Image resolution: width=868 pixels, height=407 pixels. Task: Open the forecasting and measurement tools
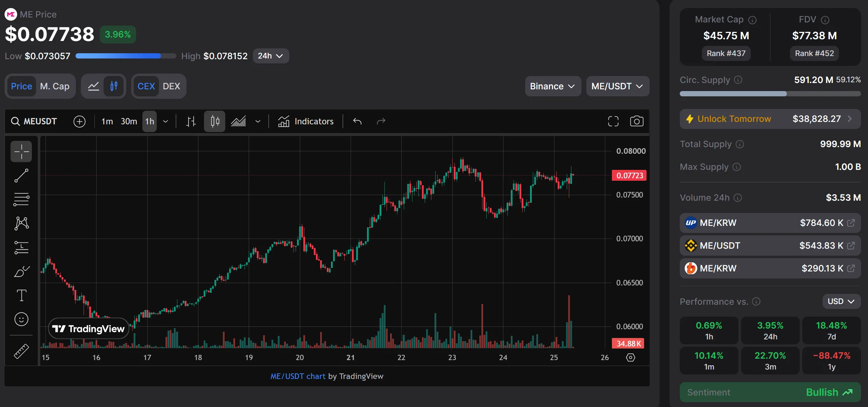[x=21, y=247]
